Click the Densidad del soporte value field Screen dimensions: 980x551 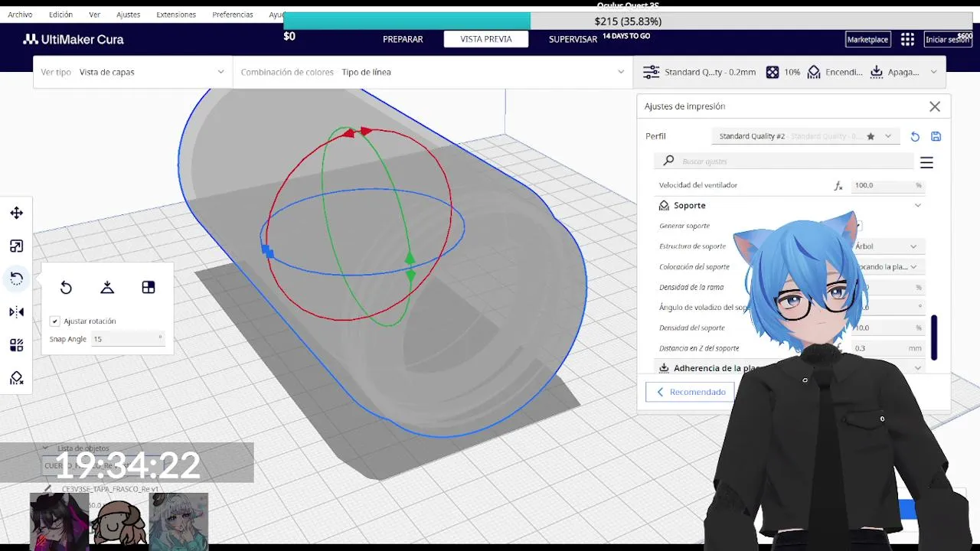pos(887,328)
